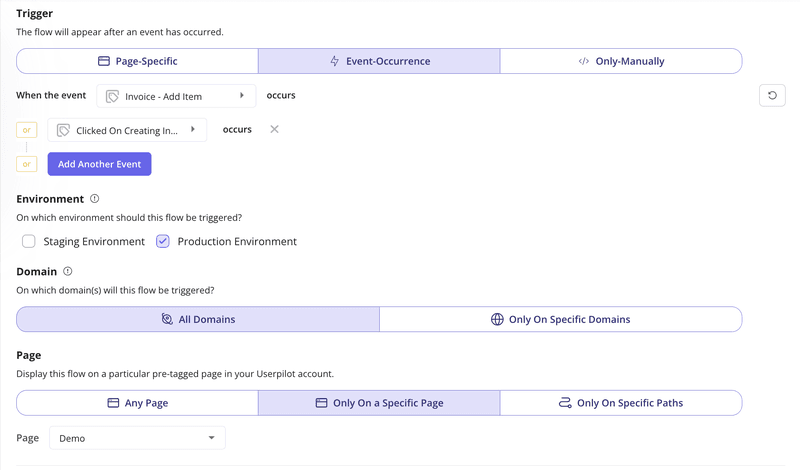Click the reset trigger icon button
Image resolution: width=800 pixels, height=470 pixels.
[x=772, y=96]
